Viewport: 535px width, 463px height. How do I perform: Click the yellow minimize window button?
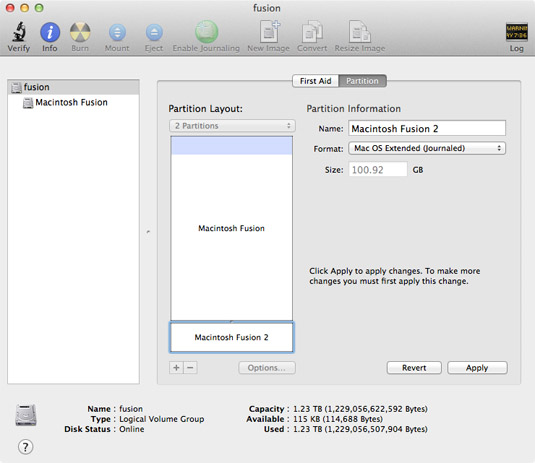25,8
